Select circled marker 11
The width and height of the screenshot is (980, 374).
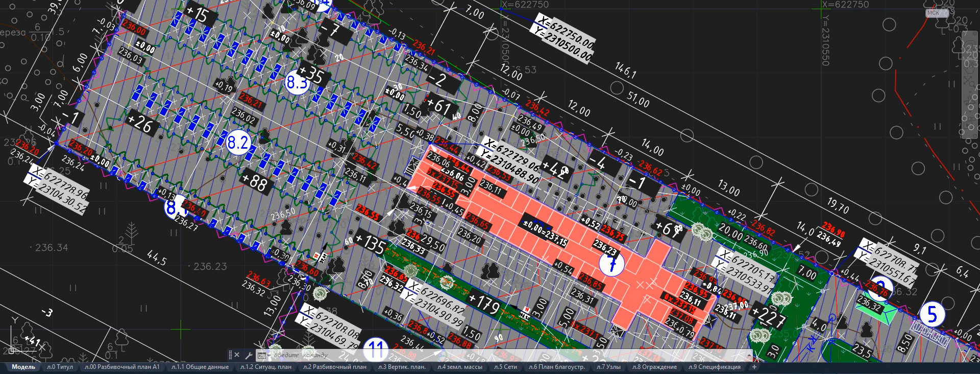coord(376,350)
